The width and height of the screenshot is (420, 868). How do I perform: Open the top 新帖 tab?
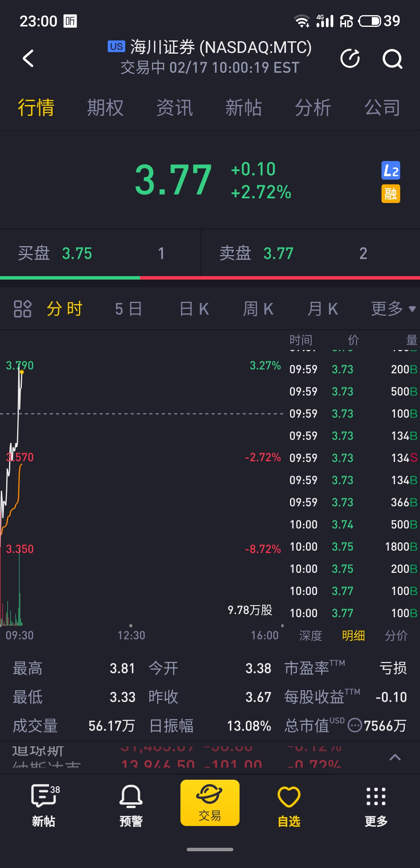(x=244, y=108)
